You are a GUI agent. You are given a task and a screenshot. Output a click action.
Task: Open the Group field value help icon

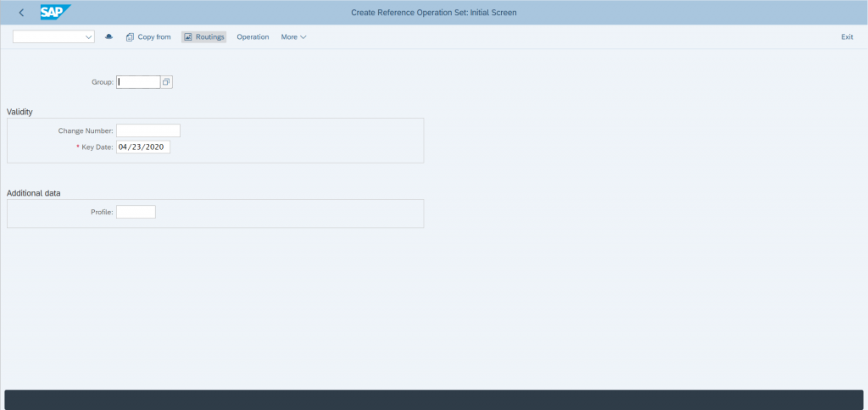coord(167,82)
